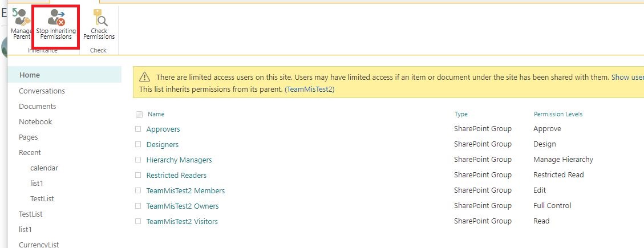Image resolution: width=644 pixels, height=248 pixels.
Task: Click SharePoint Group type in TeamMisTest2 Owners row
Action: [483, 205]
